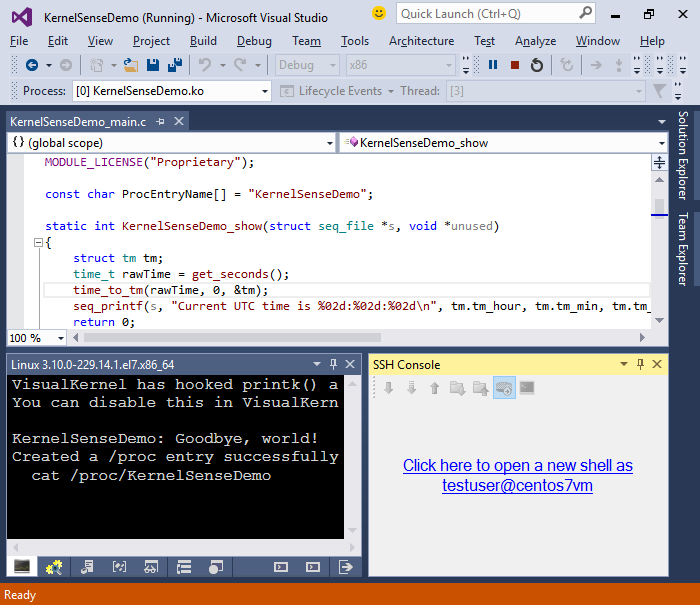Select the kernel console monitor icon
The height and width of the screenshot is (605, 700).
tap(22, 567)
